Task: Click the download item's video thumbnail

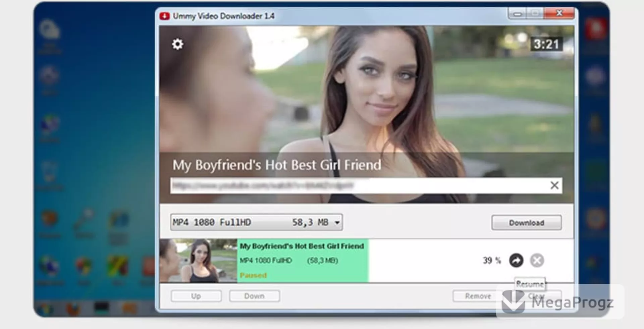Action: click(x=198, y=261)
